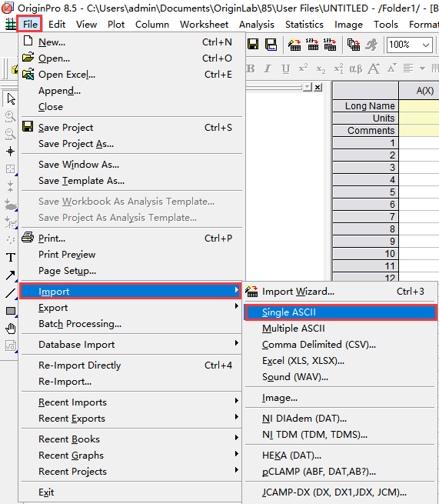Select column A(X) header
The image size is (439, 504).
[x=419, y=91]
